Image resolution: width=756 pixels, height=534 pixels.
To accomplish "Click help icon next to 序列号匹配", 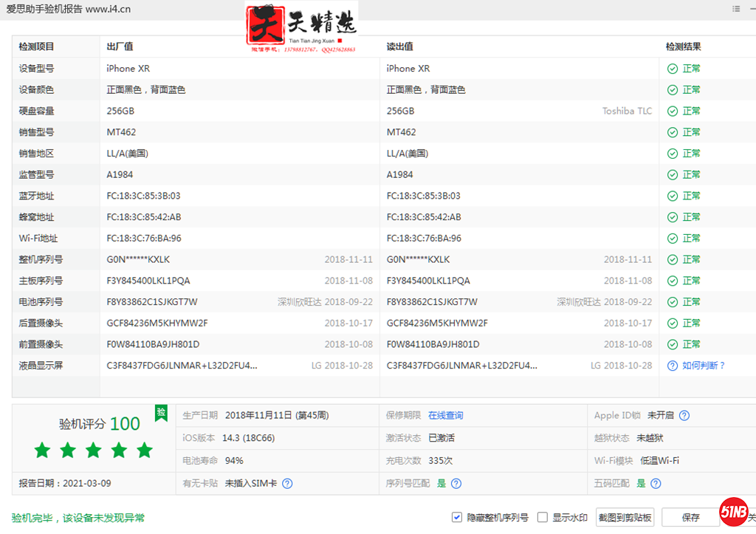I will click(x=456, y=484).
